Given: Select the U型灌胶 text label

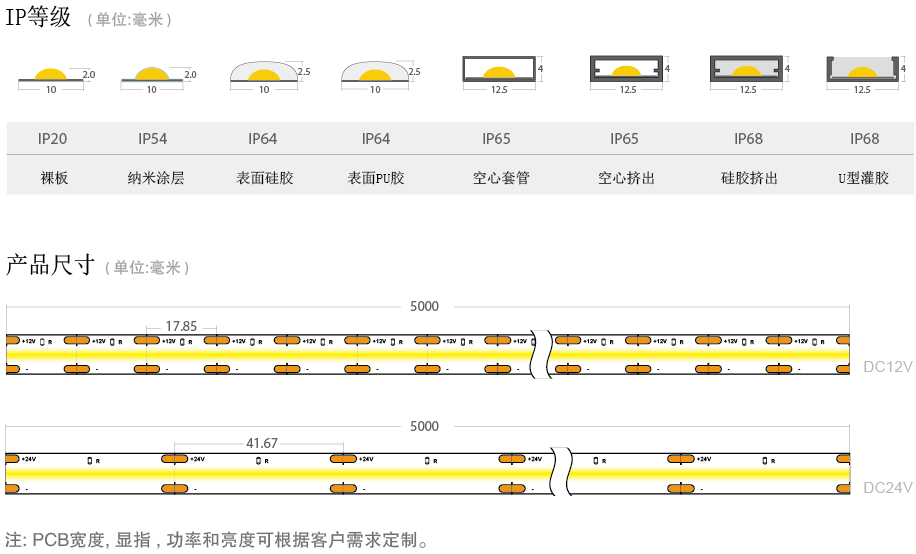Looking at the screenshot, I should 863,179.
